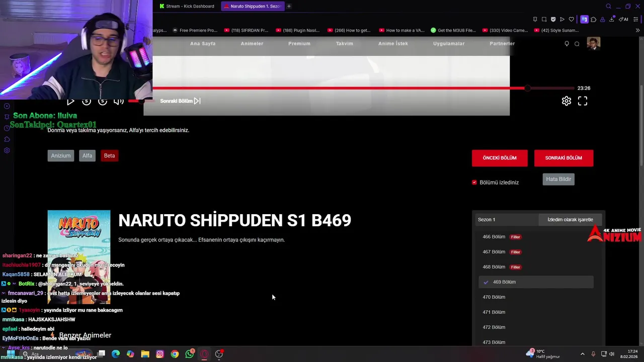Select the checked 469 Bölüm row

click(x=536, y=282)
